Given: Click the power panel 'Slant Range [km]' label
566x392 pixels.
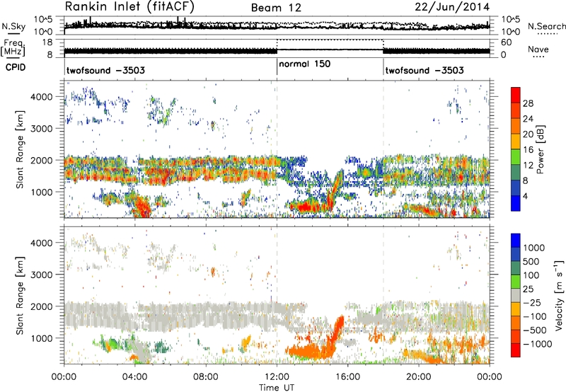Looking at the screenshot, I should (20, 149).
